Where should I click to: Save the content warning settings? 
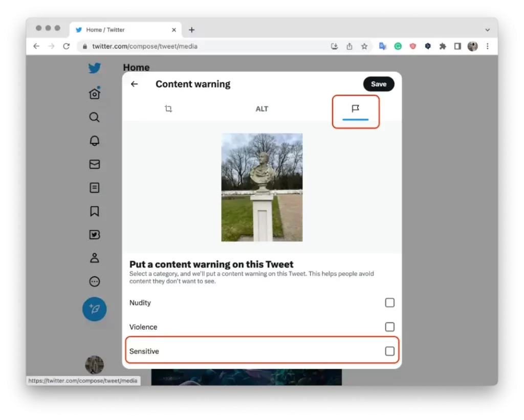[x=379, y=84]
